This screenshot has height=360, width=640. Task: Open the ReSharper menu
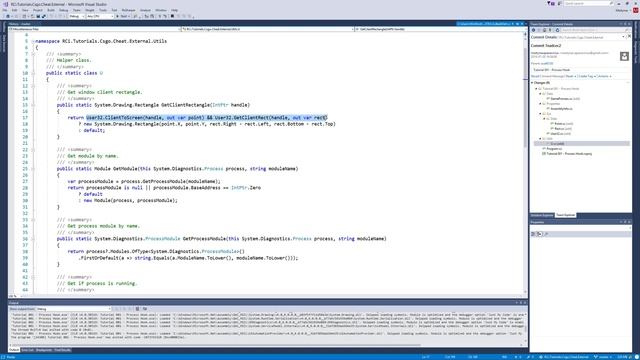(x=128, y=10)
